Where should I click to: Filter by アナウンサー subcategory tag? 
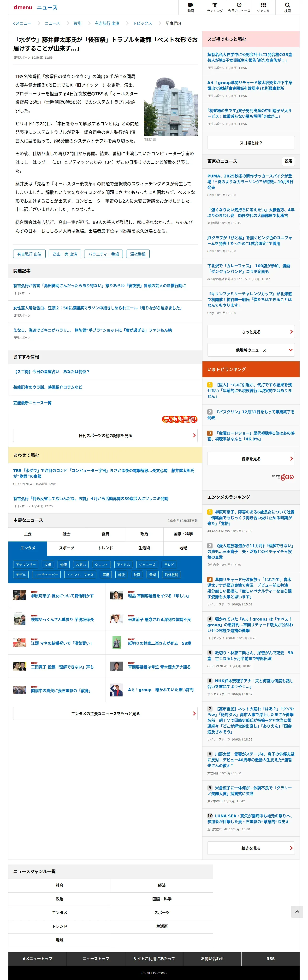coord(26,565)
